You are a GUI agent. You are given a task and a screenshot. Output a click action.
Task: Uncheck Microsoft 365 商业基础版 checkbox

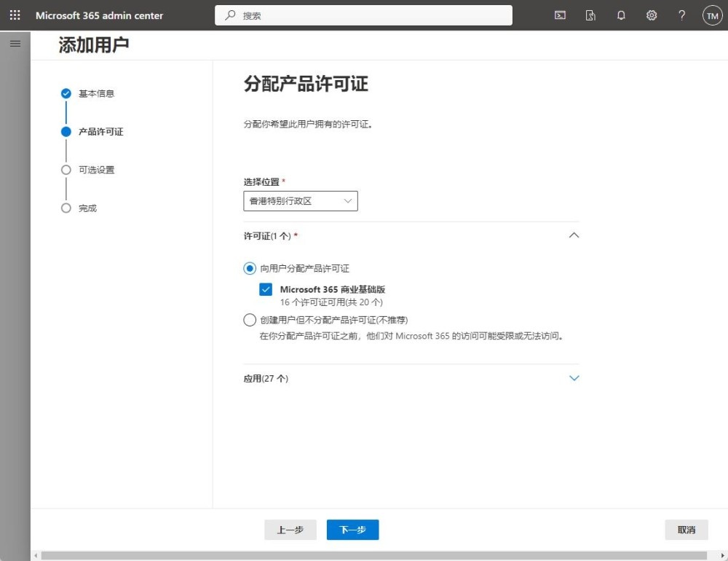[266, 289]
